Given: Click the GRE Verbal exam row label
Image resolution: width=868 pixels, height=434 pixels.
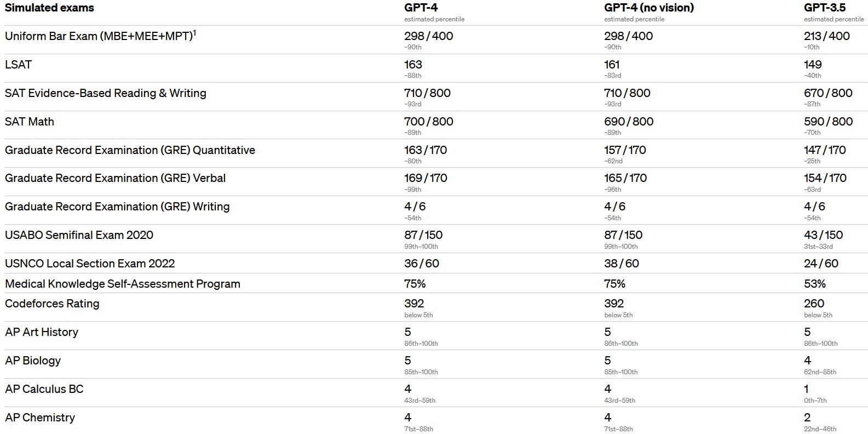Looking at the screenshot, I should pyautogui.click(x=115, y=178).
